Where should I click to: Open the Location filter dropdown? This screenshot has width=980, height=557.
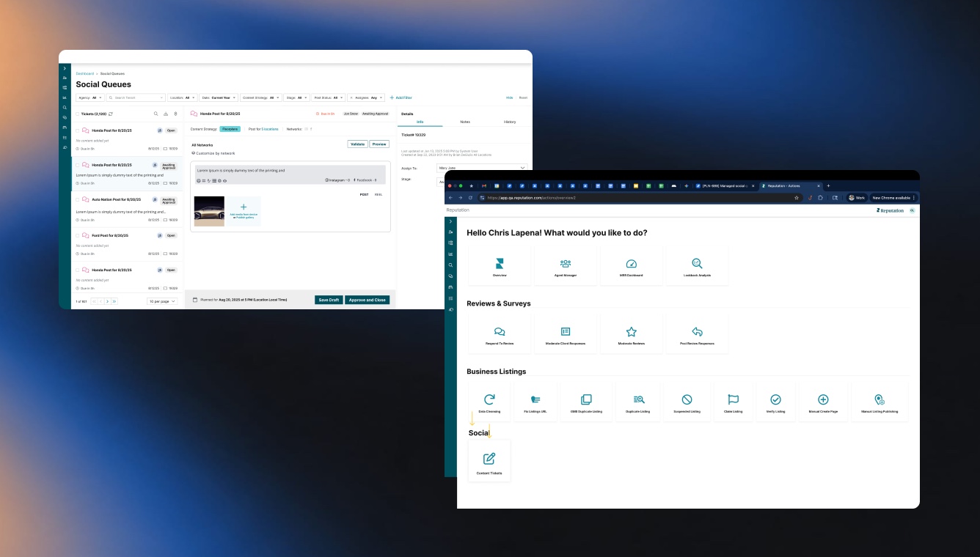[x=183, y=97]
